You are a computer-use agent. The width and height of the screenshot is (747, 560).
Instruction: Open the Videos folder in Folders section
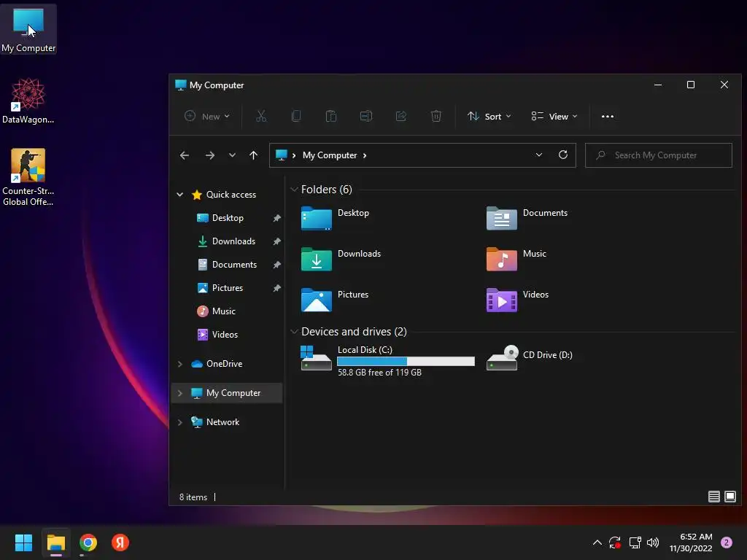[518, 300]
